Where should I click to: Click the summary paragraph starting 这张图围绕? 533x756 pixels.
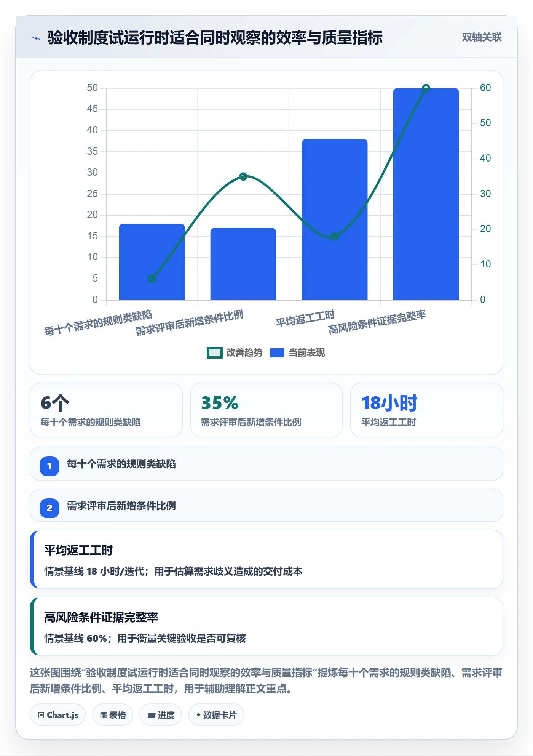pos(266,681)
